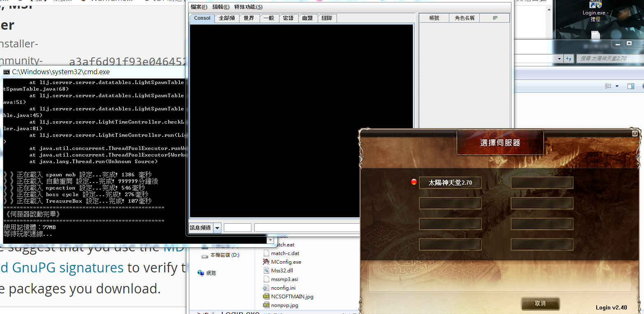This screenshot has height=314, width=644.
Task: Focus the 搜尋 太陽神天堂2.70 search box
Action: [x=610, y=59]
